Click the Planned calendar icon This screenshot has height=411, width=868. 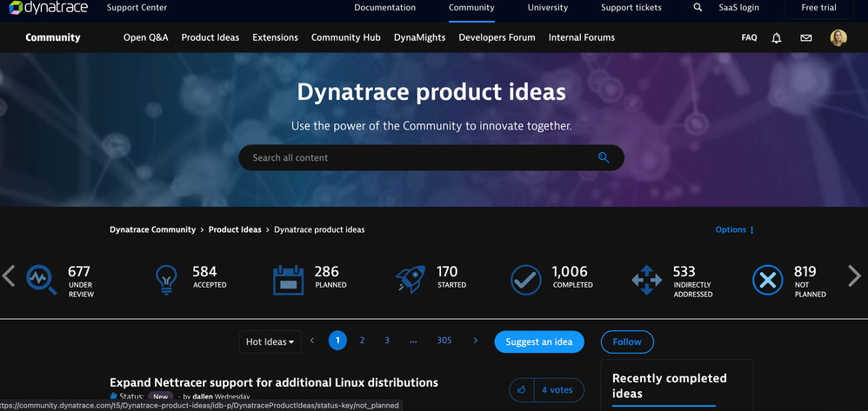pyautogui.click(x=288, y=279)
